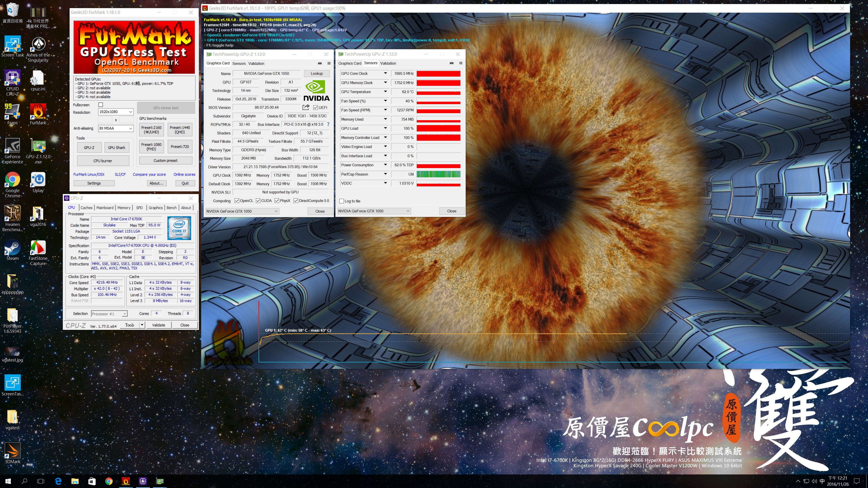Toggle the UEFI checkbox in GPU-Z

315,108
